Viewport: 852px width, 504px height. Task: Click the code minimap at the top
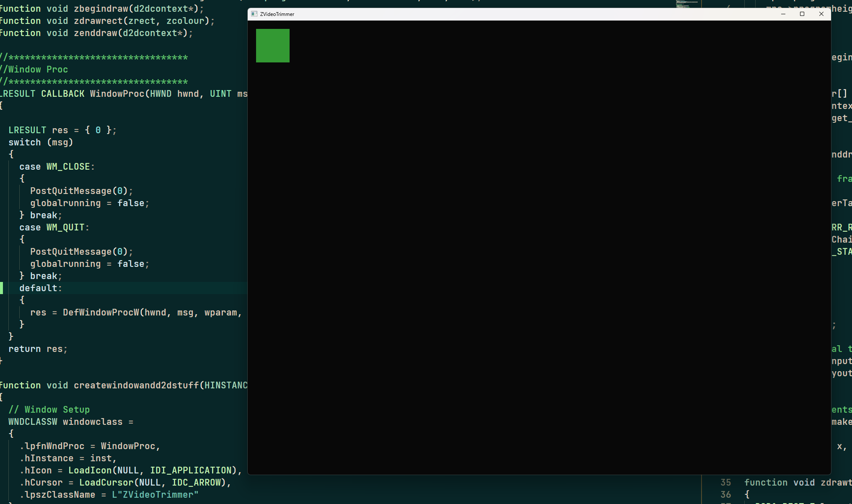[686, 4]
